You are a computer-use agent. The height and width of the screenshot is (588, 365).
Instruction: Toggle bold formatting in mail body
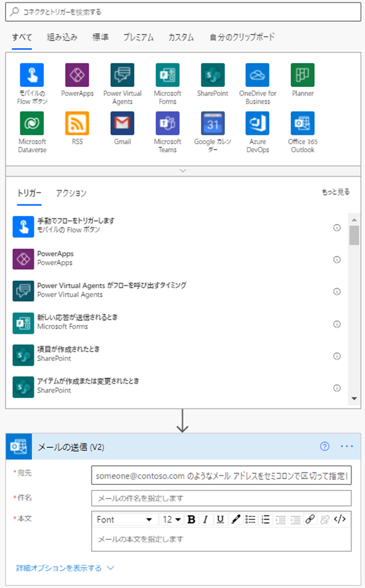tap(191, 520)
